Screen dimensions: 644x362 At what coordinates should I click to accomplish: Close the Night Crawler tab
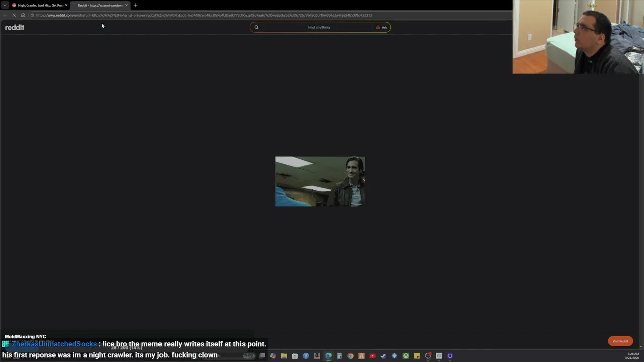[x=66, y=5]
